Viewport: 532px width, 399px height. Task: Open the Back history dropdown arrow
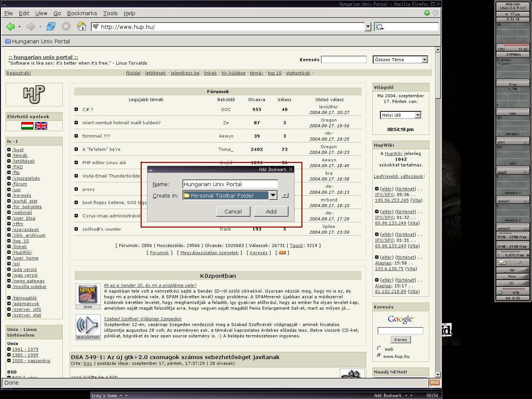19,27
